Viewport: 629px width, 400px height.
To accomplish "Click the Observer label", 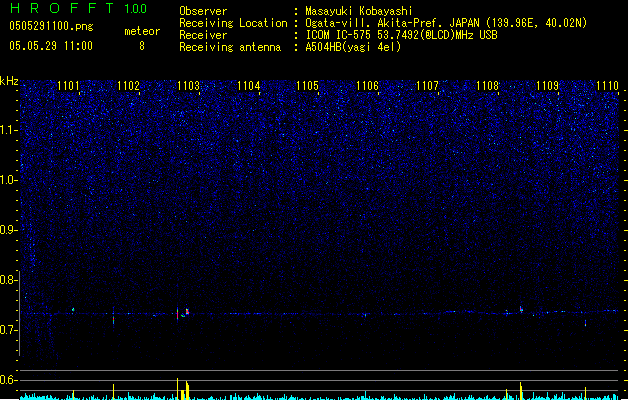I will click(x=203, y=11).
